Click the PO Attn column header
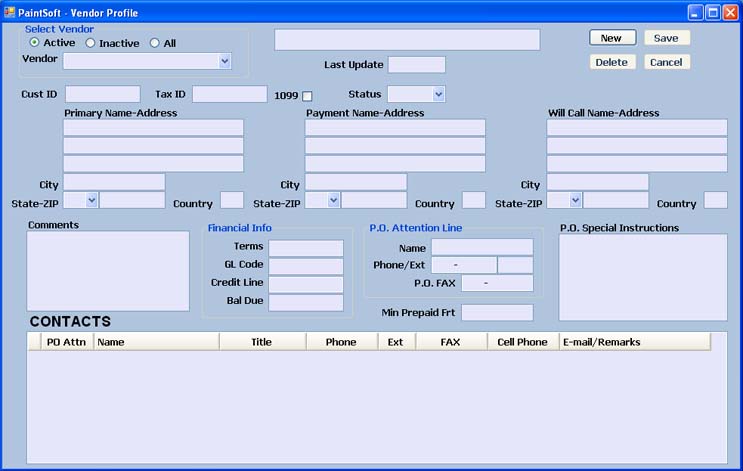This screenshot has width=743, height=471. tap(66, 342)
